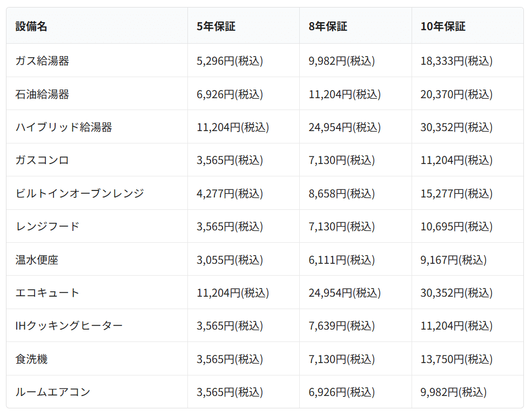Click the 設備名 column header
Viewport: 532px width, 417px height.
pos(31,26)
